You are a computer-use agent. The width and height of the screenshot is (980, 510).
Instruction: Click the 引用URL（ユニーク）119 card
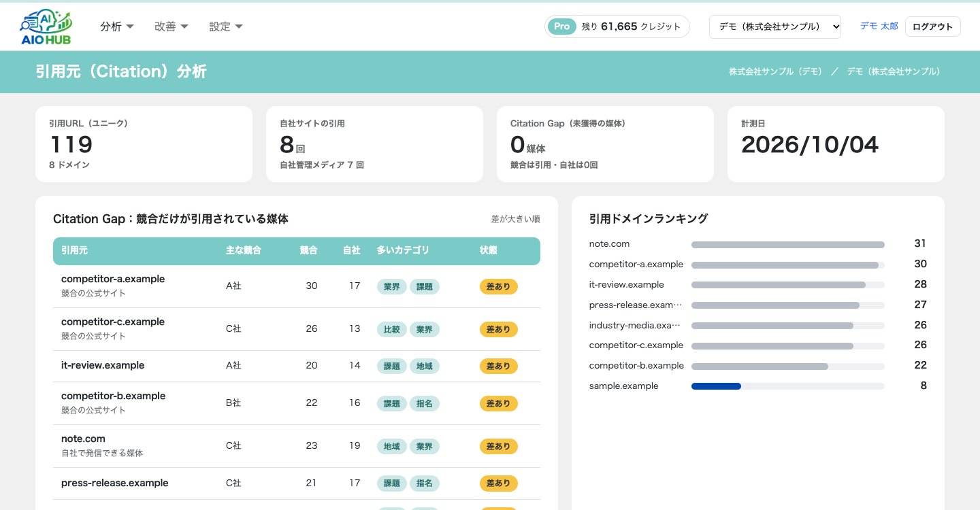pyautogui.click(x=144, y=144)
